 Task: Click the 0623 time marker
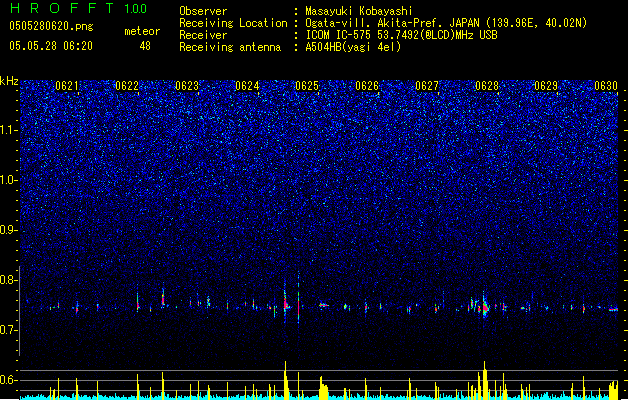pyautogui.click(x=187, y=86)
